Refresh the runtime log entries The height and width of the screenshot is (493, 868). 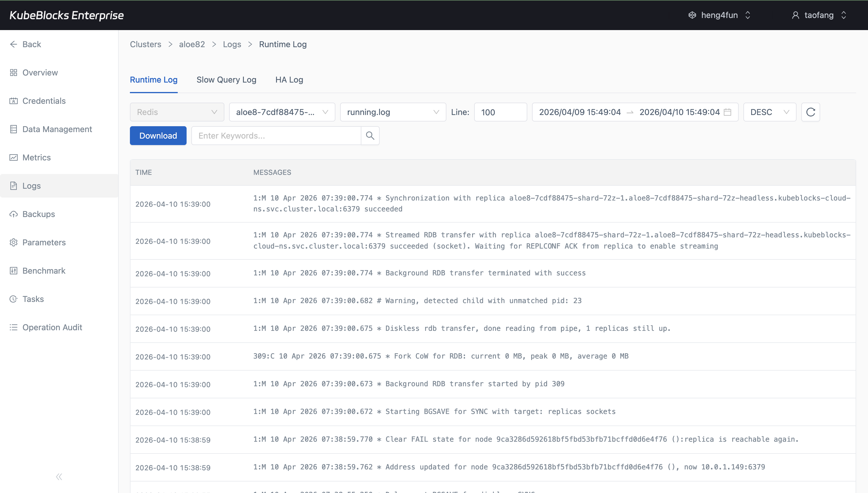click(810, 112)
